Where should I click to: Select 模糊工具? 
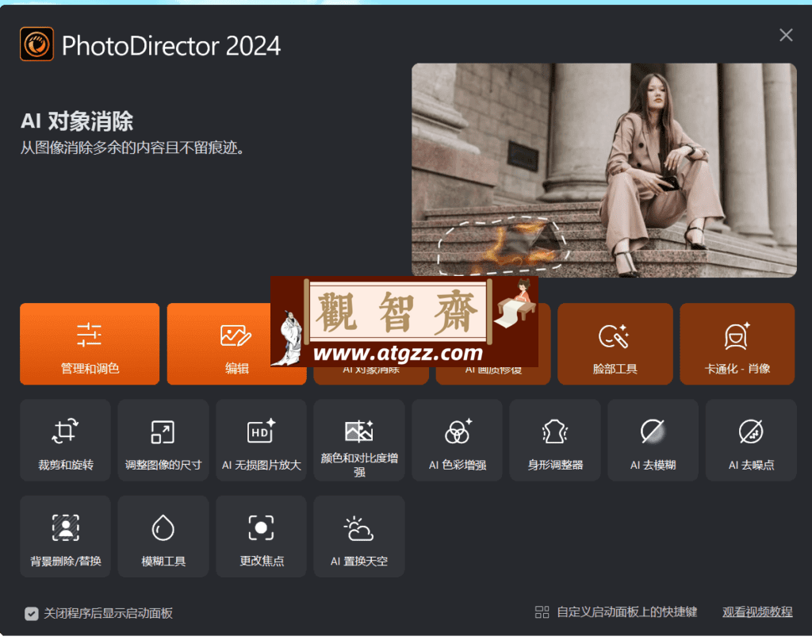pos(163,537)
